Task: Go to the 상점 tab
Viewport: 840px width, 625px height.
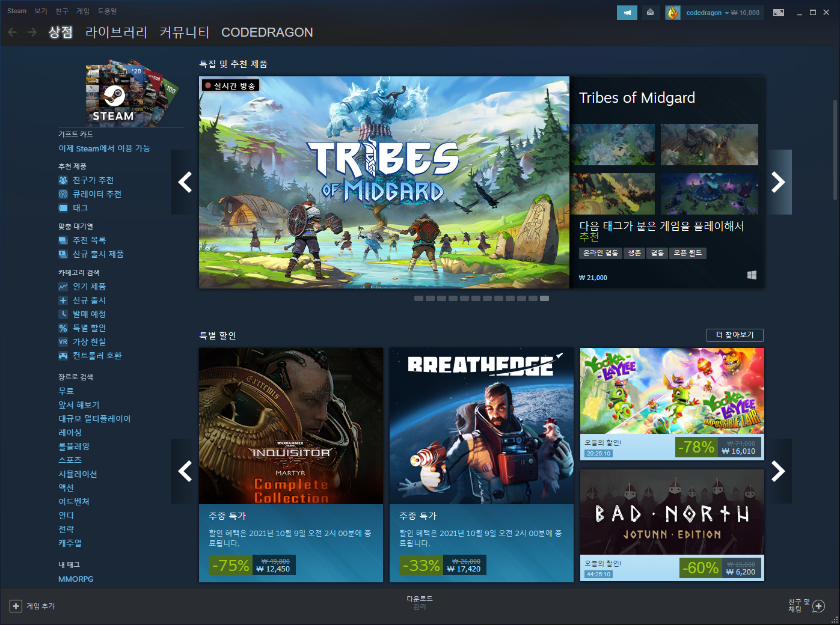Action: 61,32
